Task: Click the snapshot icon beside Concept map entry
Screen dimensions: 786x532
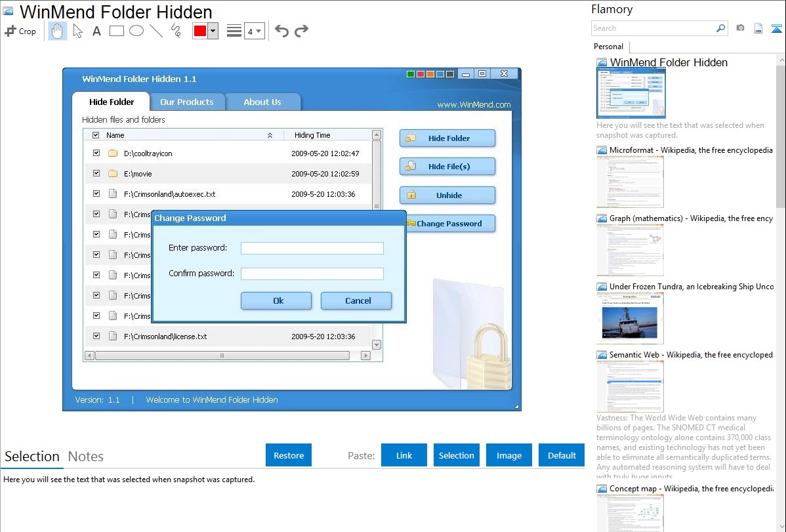Action: tap(602, 489)
